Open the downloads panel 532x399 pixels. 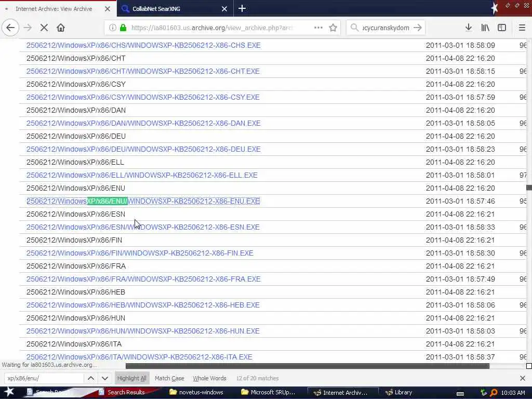pyautogui.click(x=469, y=28)
